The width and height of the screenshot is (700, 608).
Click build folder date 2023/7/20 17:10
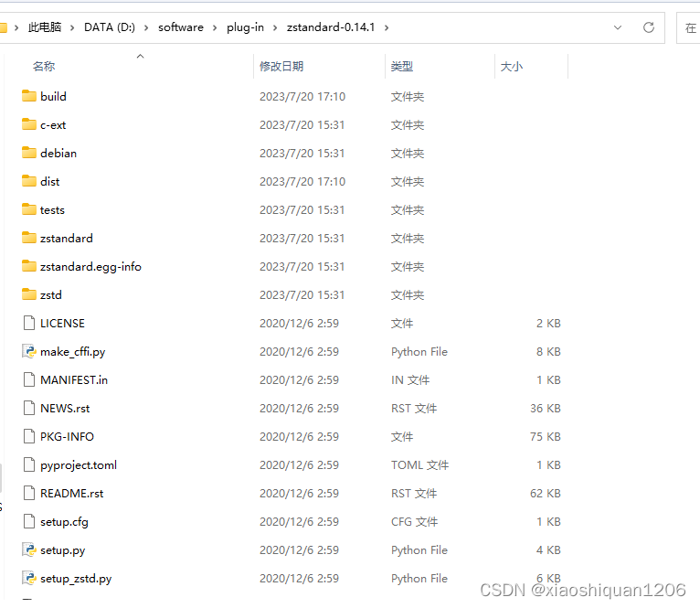(x=302, y=97)
